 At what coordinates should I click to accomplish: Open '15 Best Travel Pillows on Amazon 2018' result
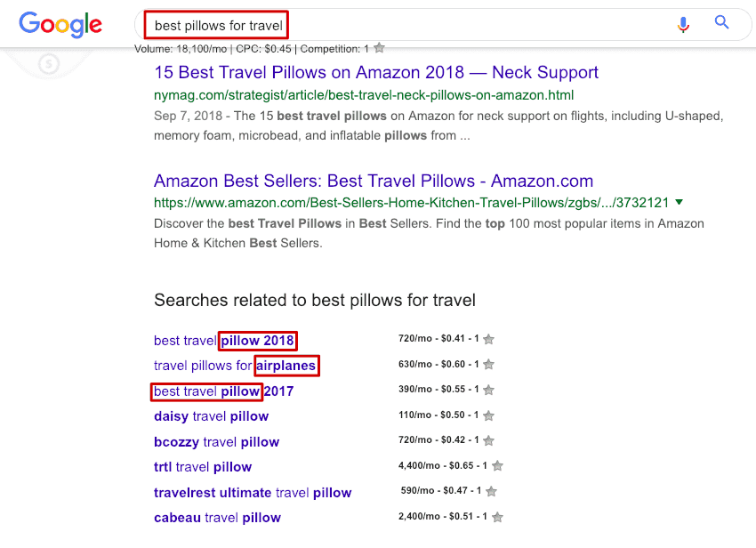(376, 73)
